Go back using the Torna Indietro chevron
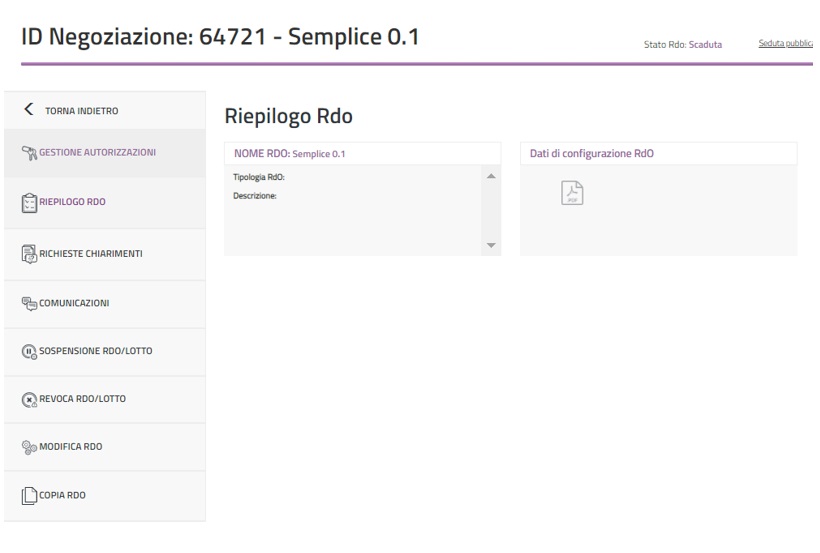This screenshot has width=820, height=553. click(x=27, y=109)
